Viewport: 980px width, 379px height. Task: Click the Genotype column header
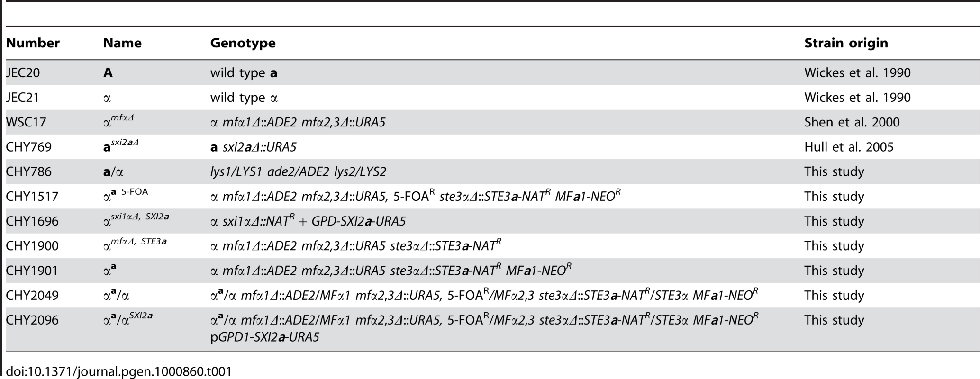(x=243, y=44)
